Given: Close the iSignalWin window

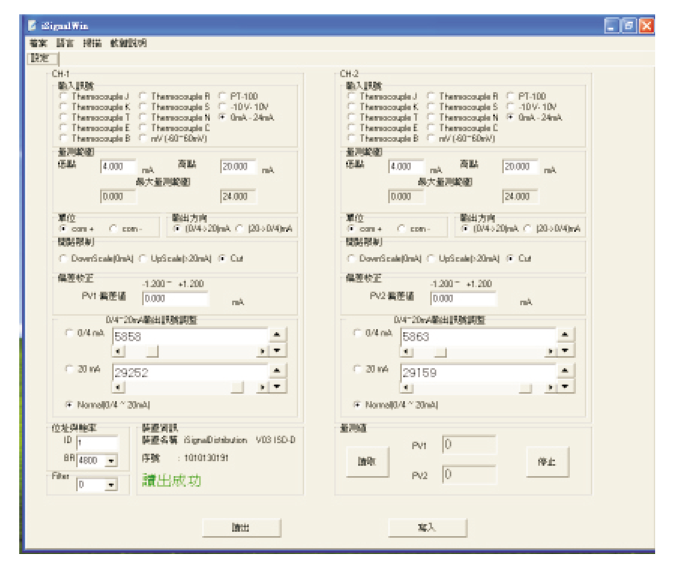Looking at the screenshot, I should (x=646, y=26).
